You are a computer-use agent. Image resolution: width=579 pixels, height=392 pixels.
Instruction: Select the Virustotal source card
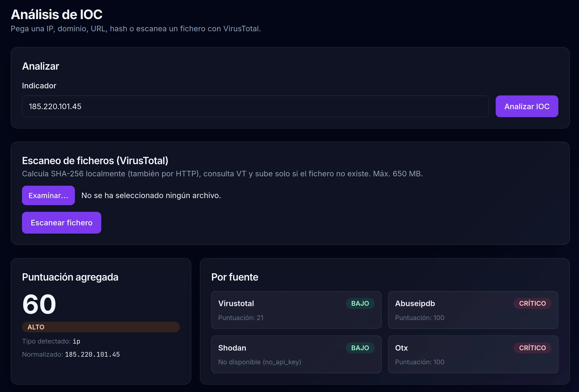point(296,310)
